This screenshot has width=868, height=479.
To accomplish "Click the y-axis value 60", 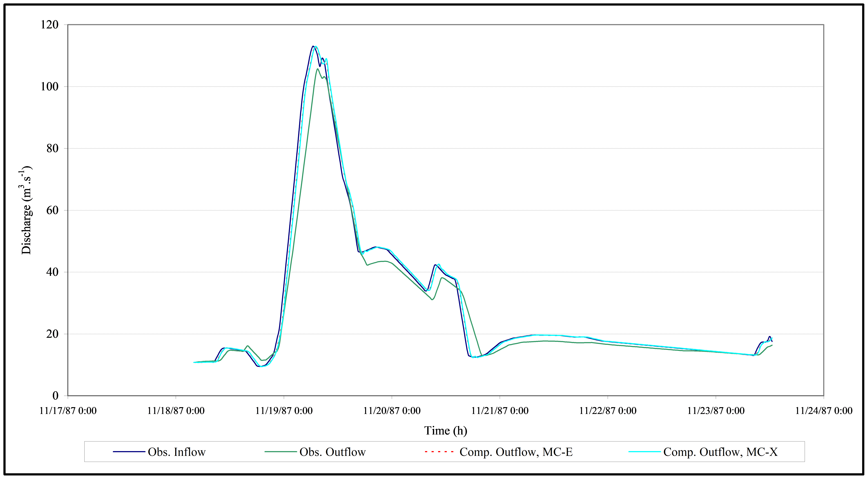I will tap(53, 210).
